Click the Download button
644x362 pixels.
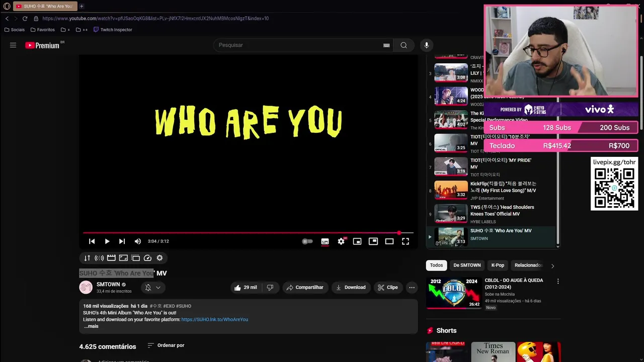point(351,288)
